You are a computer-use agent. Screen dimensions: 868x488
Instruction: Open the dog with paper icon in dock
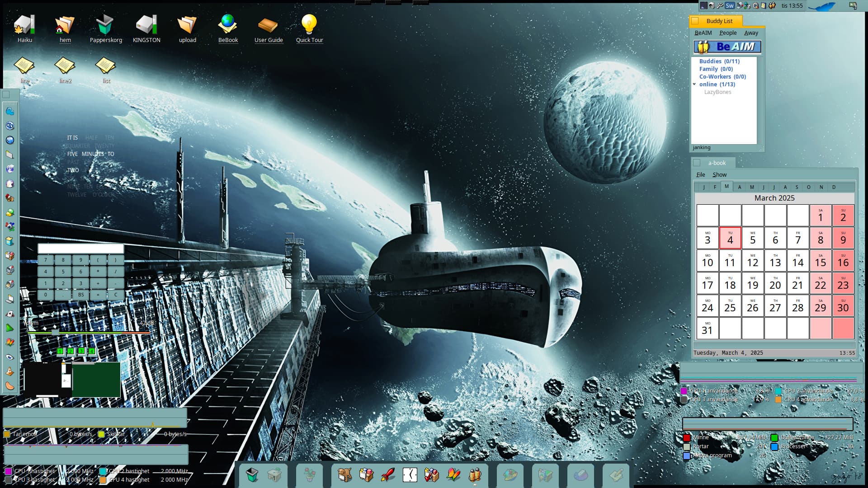tap(344, 474)
